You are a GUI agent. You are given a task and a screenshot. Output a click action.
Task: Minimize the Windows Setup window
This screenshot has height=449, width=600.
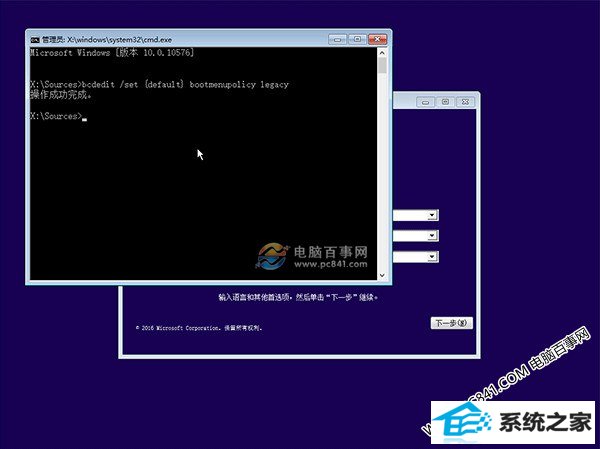[x=426, y=102]
